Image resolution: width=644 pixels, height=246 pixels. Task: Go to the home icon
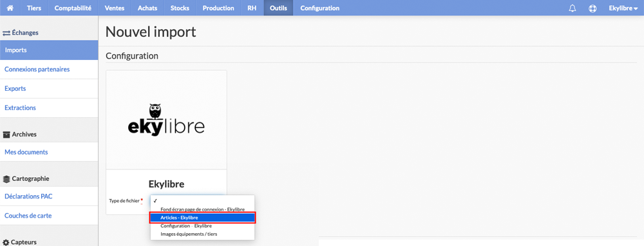[10, 8]
